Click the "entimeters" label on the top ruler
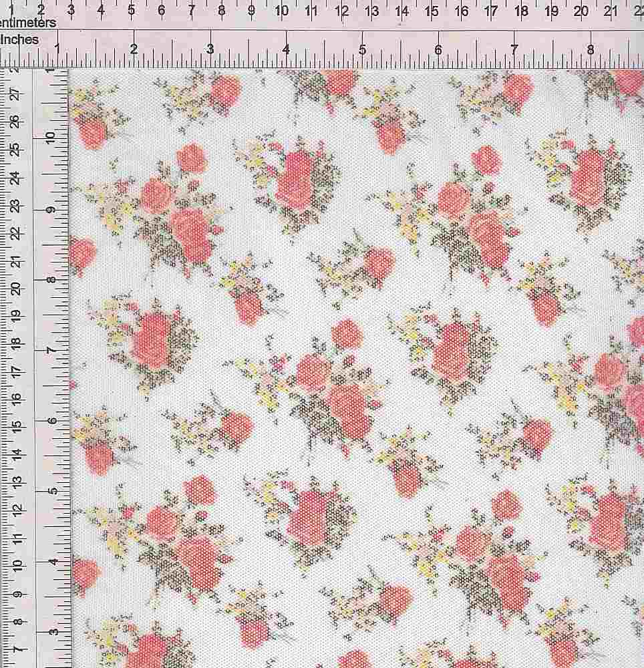 point(27,23)
